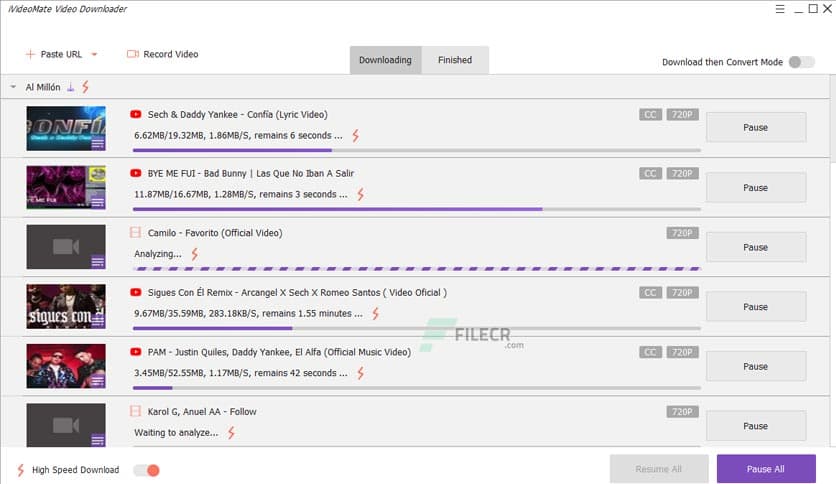Image resolution: width=836 pixels, height=484 pixels.
Task: Click 720P badge on PAM row
Action: coord(682,352)
